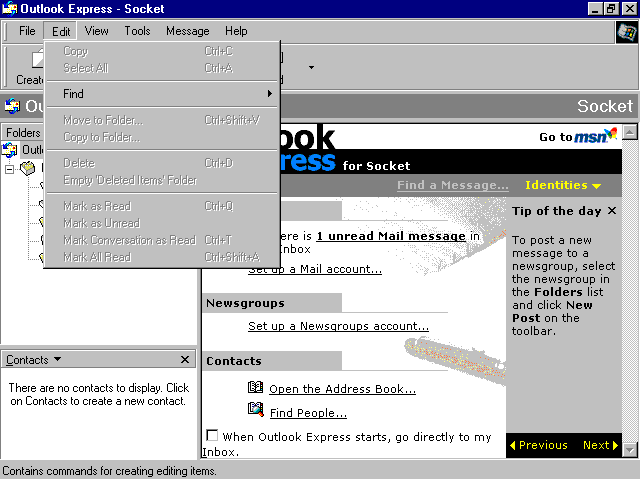Open the View menu
The width and height of the screenshot is (640, 480).
point(96,31)
